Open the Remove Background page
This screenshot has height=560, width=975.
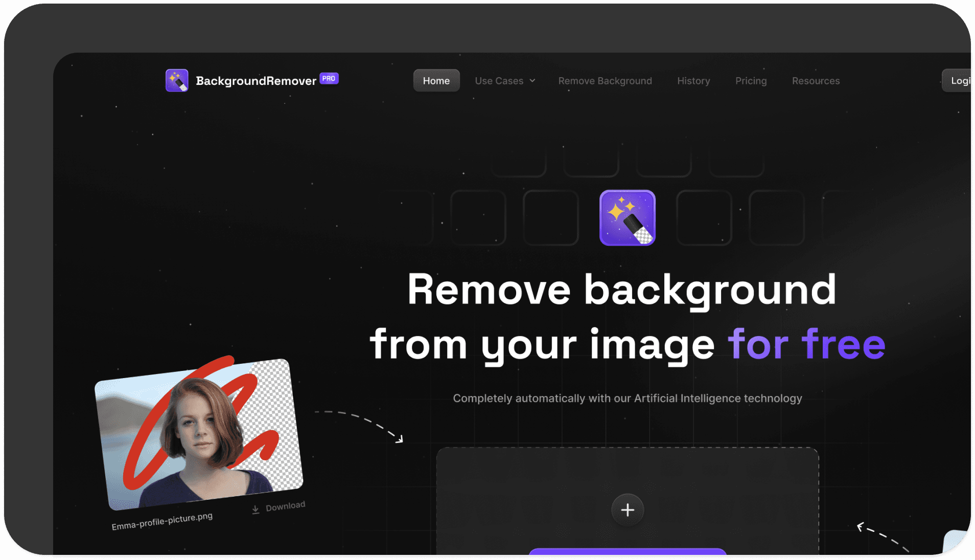pos(605,81)
